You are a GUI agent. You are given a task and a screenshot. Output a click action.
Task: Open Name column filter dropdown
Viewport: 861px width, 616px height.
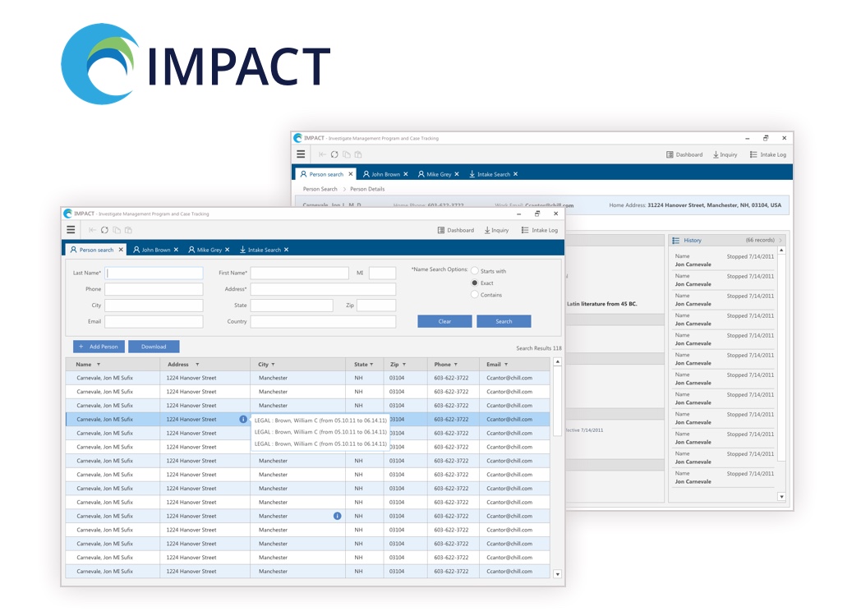(x=99, y=365)
